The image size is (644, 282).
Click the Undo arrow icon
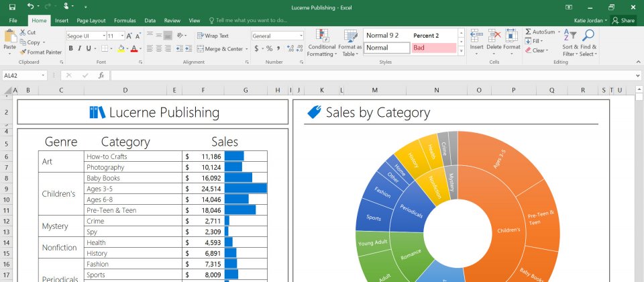(x=30, y=6)
